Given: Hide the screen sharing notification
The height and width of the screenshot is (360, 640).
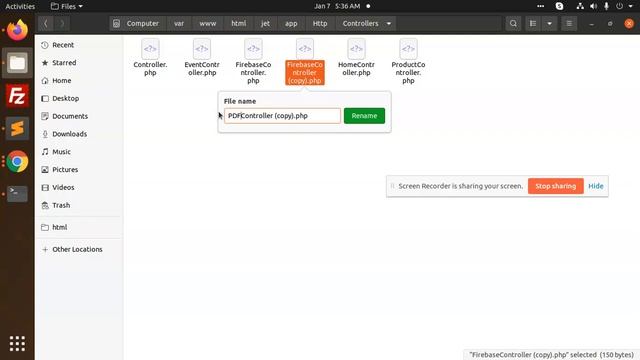Looking at the screenshot, I should [596, 186].
